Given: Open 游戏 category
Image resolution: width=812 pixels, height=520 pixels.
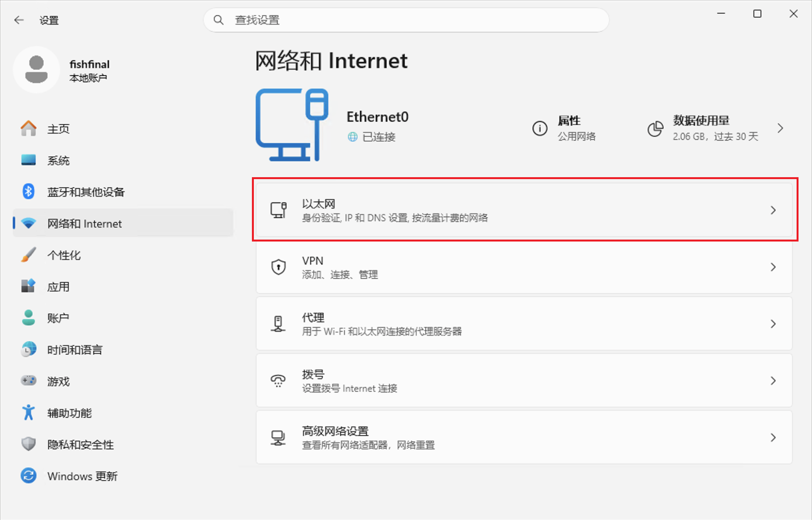Looking at the screenshot, I should 123,381.
